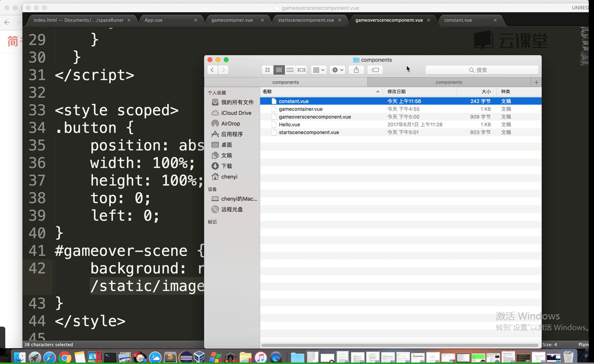Switch to the App.vue editor tab
Screen dimensions: 594x364
pyautogui.click(x=153, y=20)
